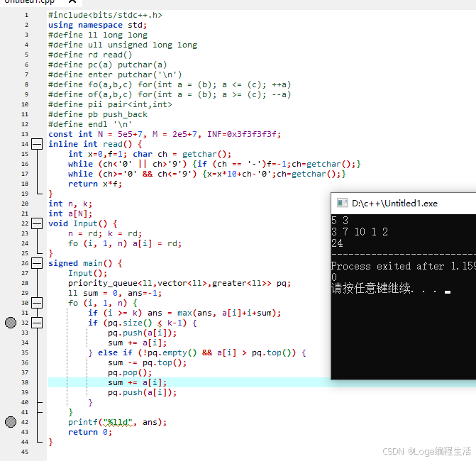476x461 pixels.
Task: Collapse the if block fold at line 32
Action: [37, 323]
